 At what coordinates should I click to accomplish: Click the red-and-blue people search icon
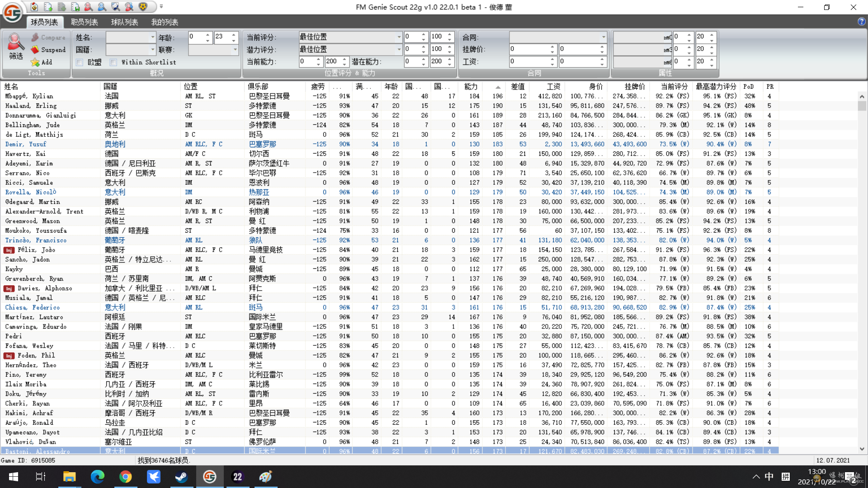point(129,7)
